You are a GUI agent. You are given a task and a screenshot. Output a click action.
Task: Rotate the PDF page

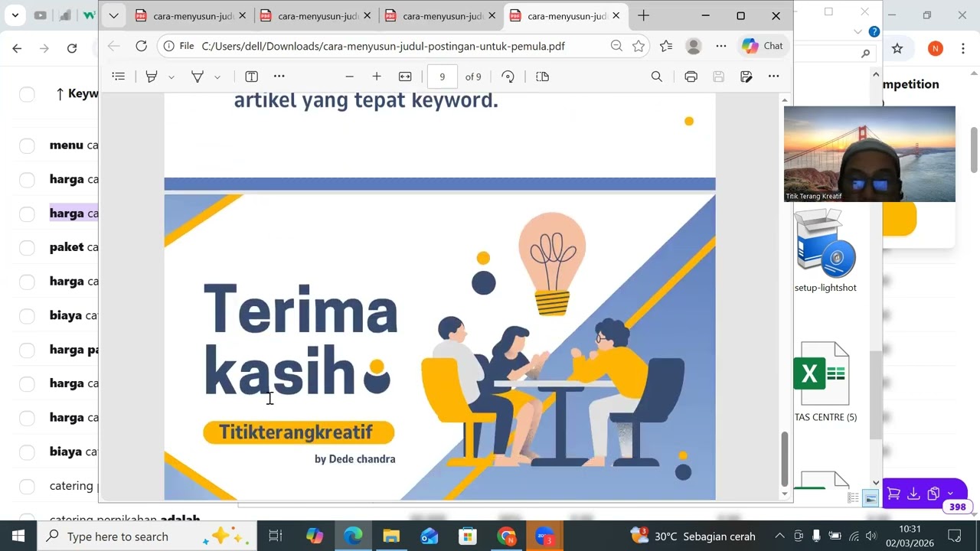508,77
